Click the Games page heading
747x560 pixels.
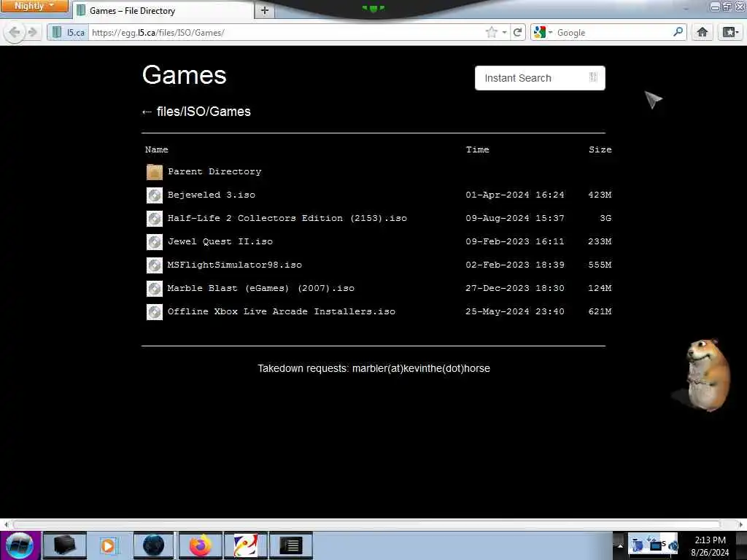coord(185,75)
